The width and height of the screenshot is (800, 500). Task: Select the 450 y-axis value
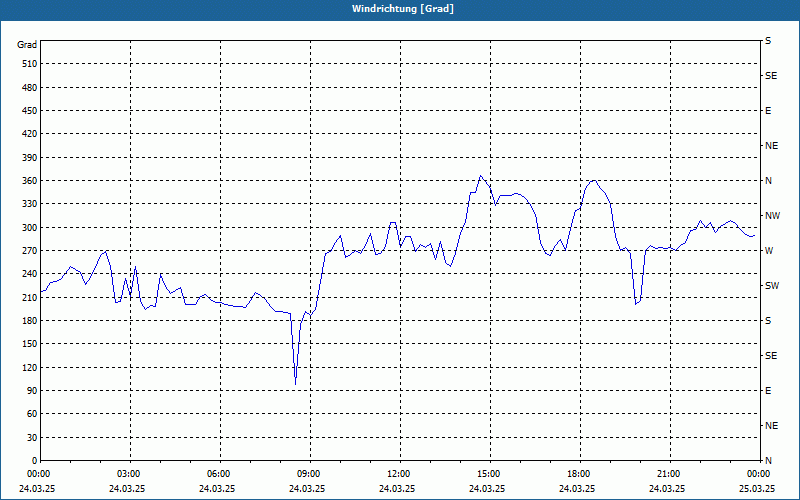30,111
